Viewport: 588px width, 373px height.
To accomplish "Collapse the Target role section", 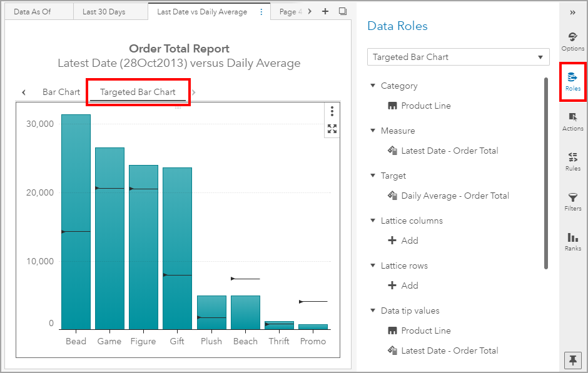I will (x=373, y=176).
